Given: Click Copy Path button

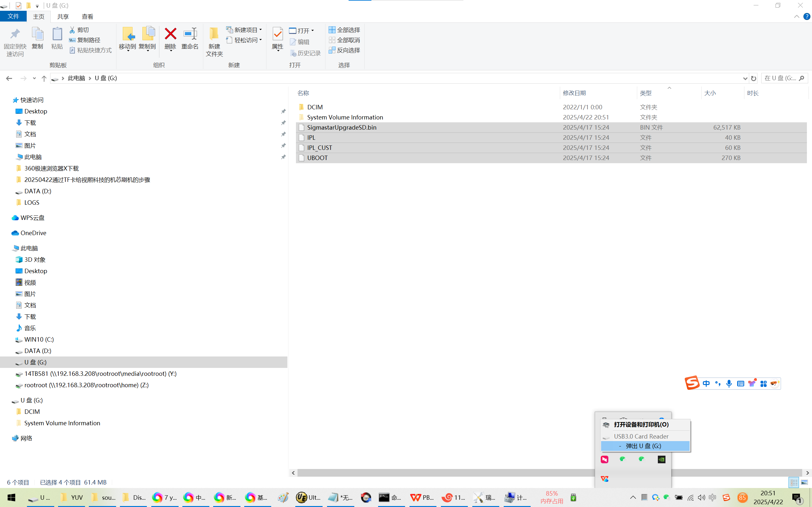Looking at the screenshot, I should tap(85, 40).
